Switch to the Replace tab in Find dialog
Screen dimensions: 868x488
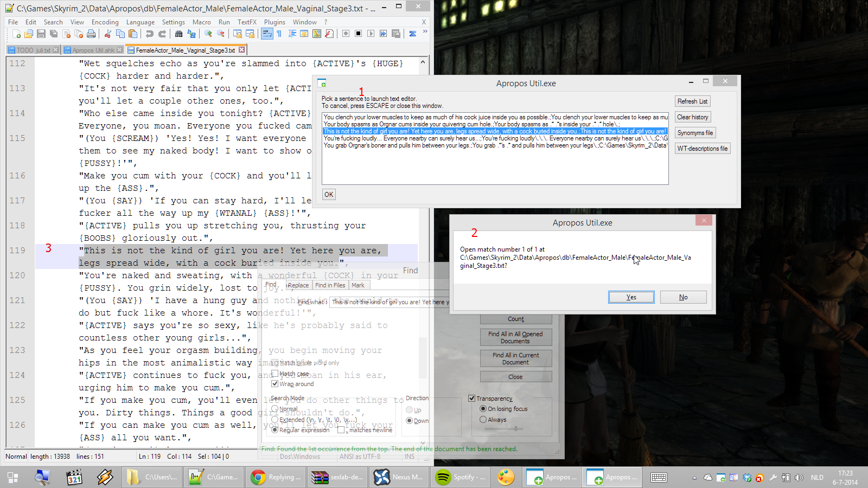tap(298, 285)
